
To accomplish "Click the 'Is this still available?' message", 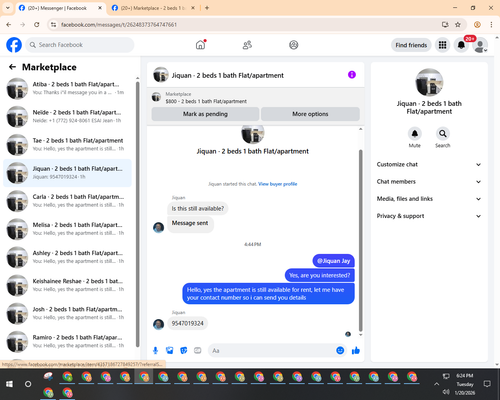I will coord(198,209).
